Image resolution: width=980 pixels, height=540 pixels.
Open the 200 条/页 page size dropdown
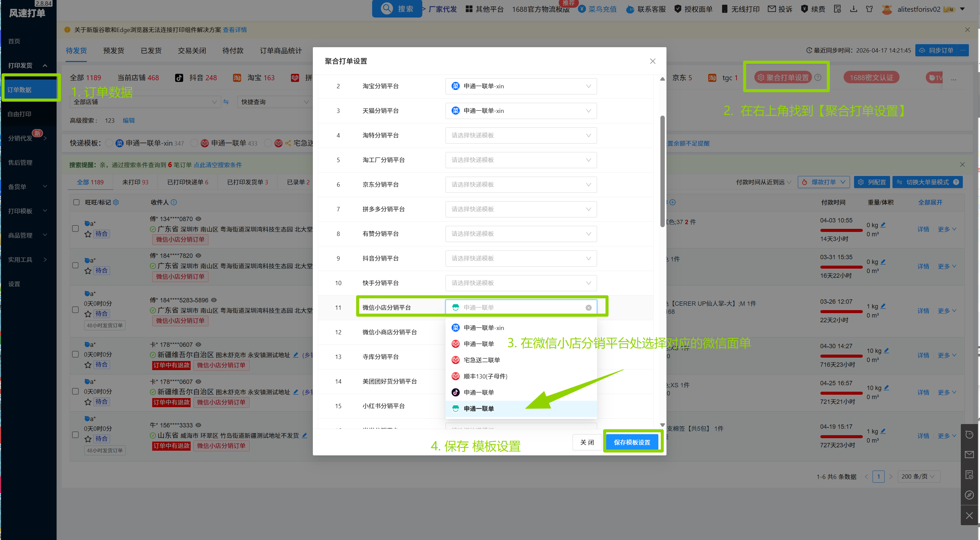[918, 476]
